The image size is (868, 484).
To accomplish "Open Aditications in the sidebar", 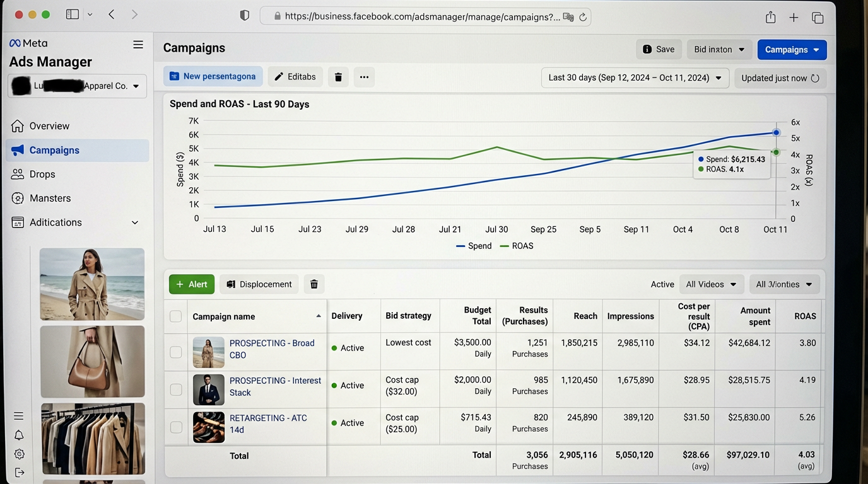I will 77,222.
